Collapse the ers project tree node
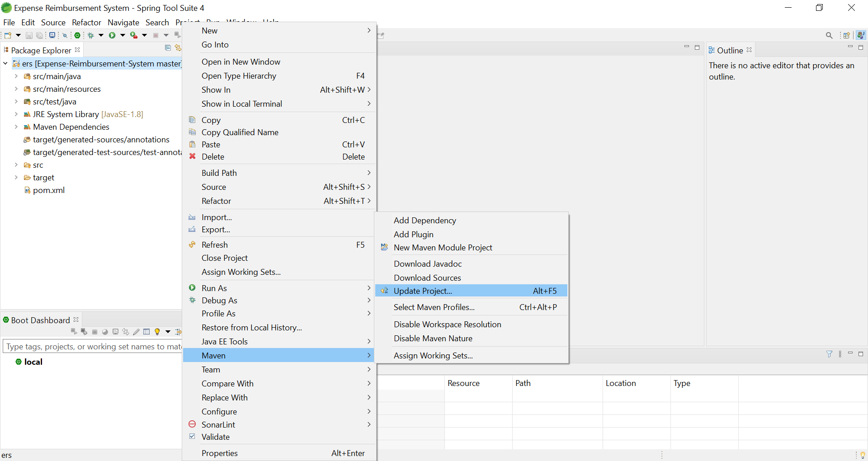Image resolution: width=868 pixels, height=461 pixels. coord(5,64)
